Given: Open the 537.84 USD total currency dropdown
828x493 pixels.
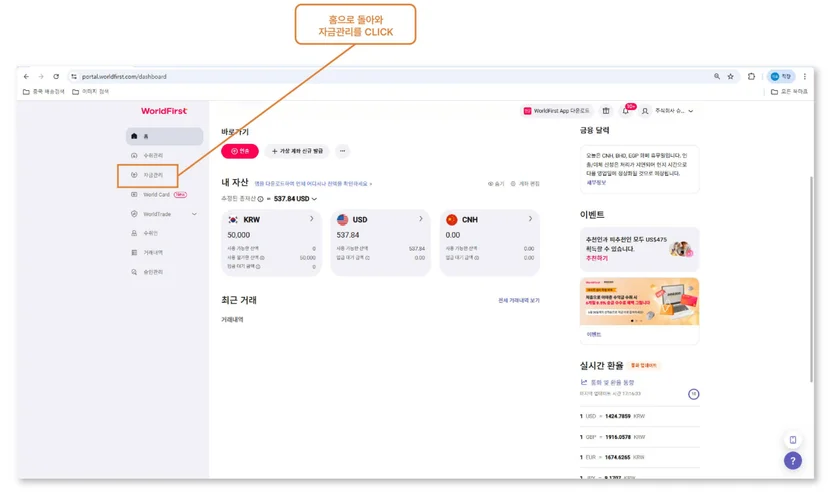Looking at the screenshot, I should (295, 199).
